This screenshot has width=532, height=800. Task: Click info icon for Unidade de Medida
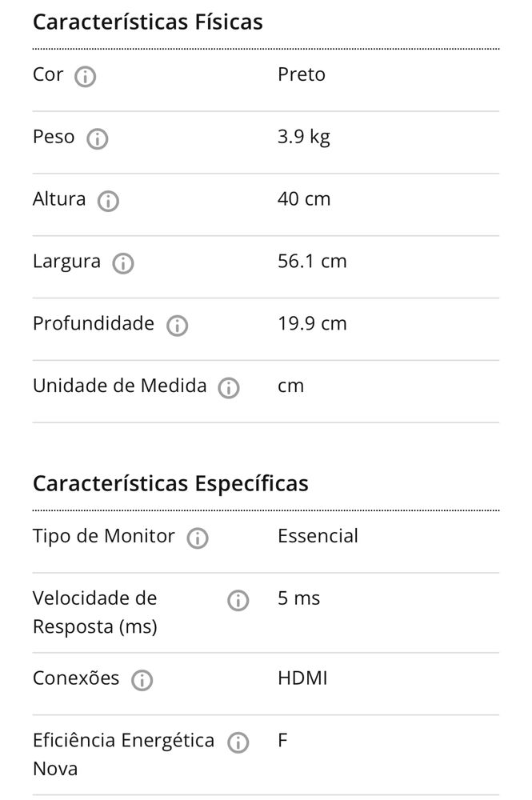pos(229,388)
